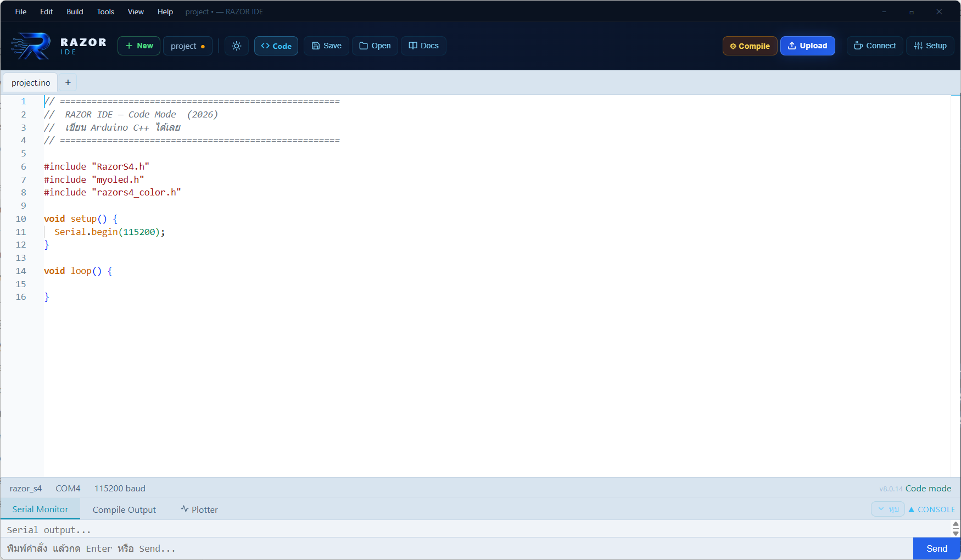The height and width of the screenshot is (560, 961).
Task: Send the serial command
Action: tap(937, 548)
